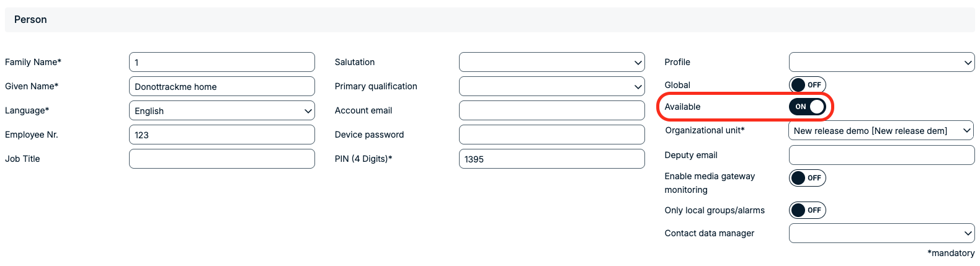This screenshot has width=980, height=266.
Task: Open the Language dropdown
Action: coord(221,111)
